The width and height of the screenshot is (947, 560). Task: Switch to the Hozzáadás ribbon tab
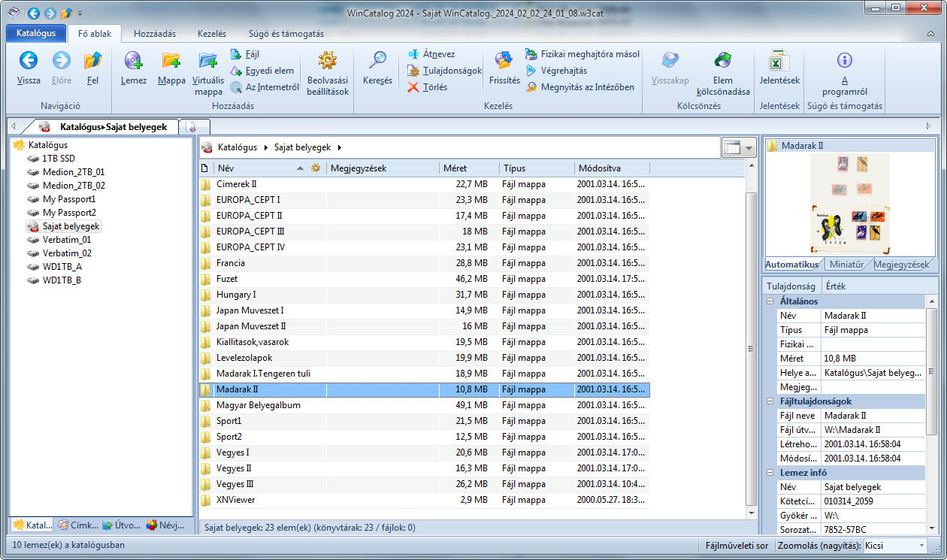[155, 34]
